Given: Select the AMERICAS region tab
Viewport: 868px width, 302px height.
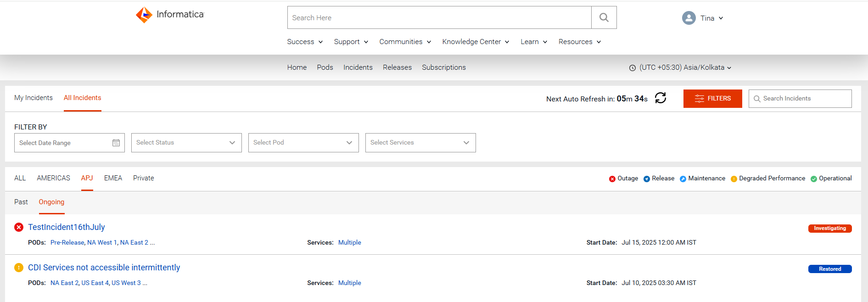Looking at the screenshot, I should pos(54,178).
